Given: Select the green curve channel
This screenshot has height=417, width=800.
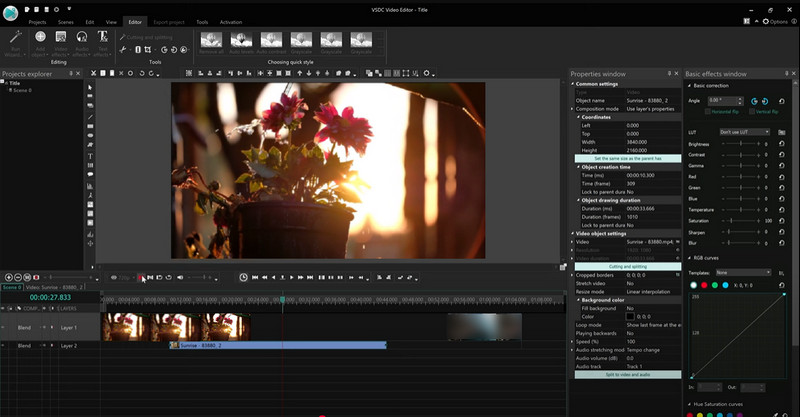Looking at the screenshot, I should click(x=715, y=285).
